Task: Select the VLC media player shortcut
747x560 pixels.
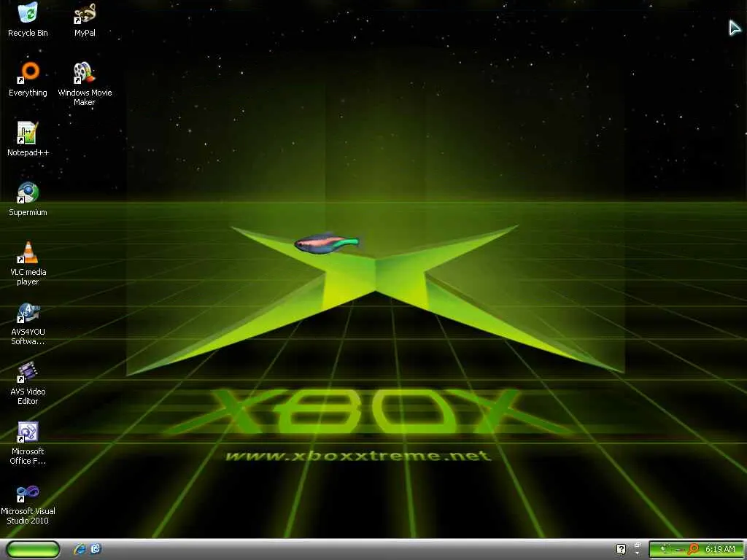Action: (28, 263)
